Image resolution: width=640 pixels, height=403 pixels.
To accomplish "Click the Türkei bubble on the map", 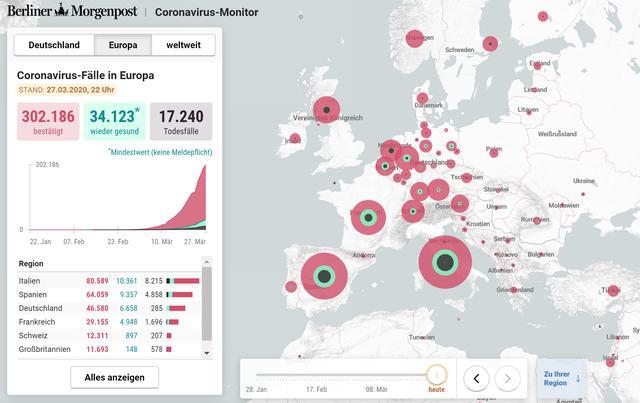I will [613, 290].
